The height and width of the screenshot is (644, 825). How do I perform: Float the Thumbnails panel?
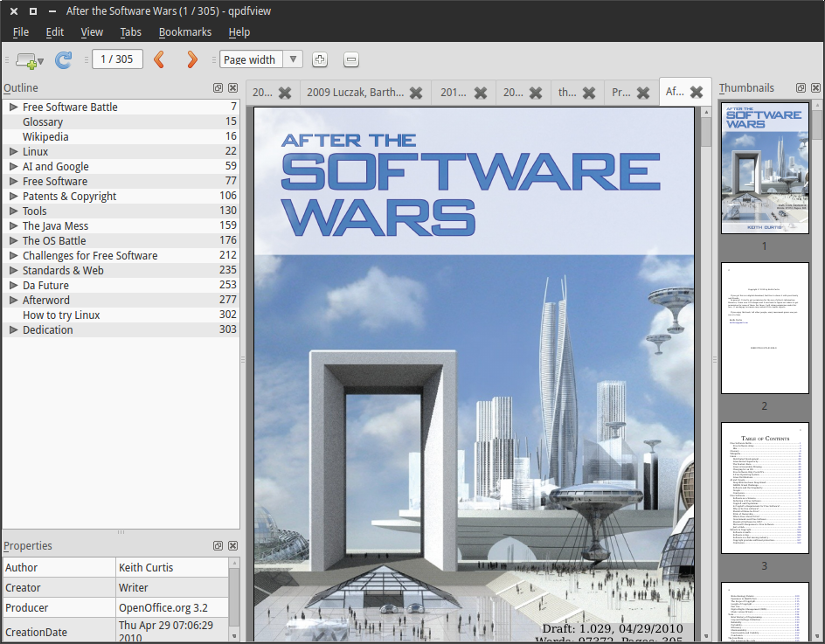[801, 88]
